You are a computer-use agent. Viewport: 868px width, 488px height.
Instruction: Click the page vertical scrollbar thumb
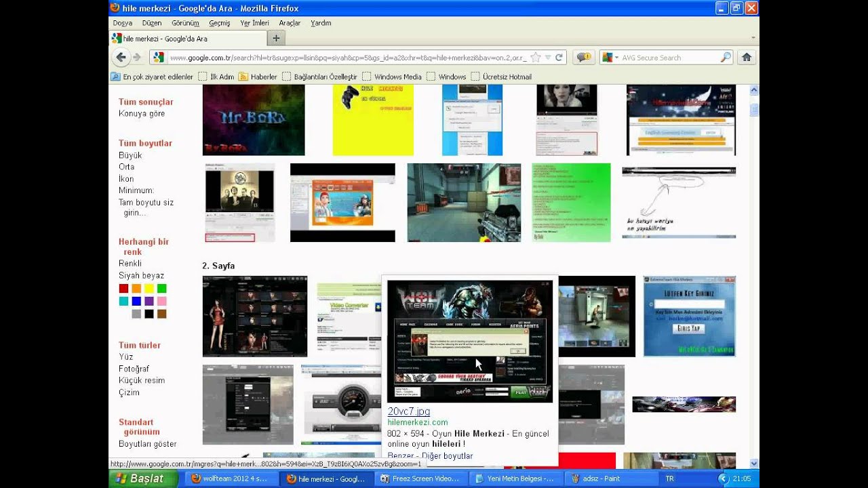pyautogui.click(x=753, y=108)
